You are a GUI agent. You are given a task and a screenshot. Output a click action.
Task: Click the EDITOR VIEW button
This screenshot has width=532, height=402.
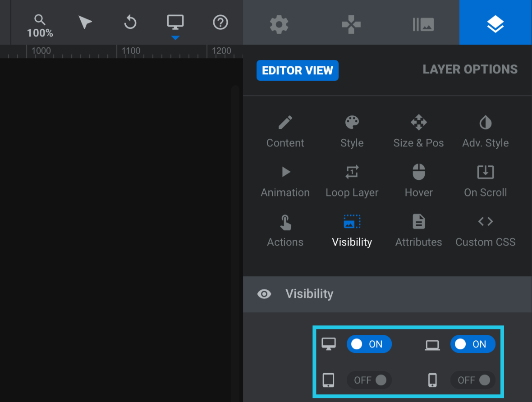point(297,70)
